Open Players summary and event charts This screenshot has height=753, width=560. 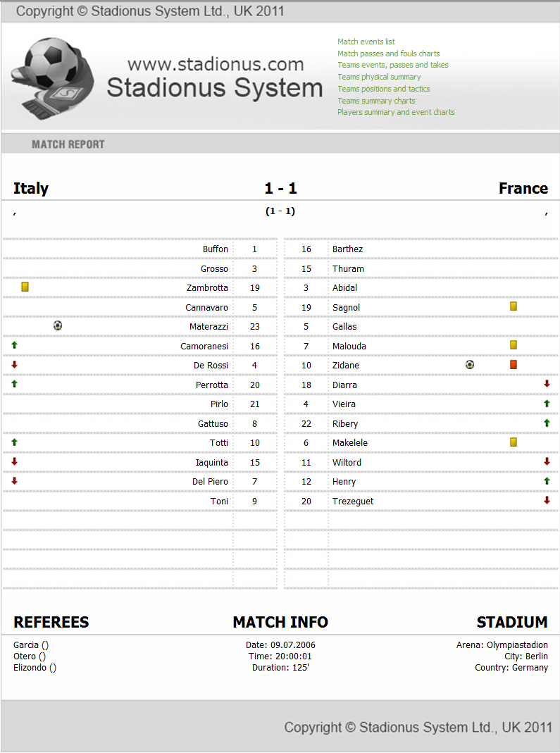(396, 112)
